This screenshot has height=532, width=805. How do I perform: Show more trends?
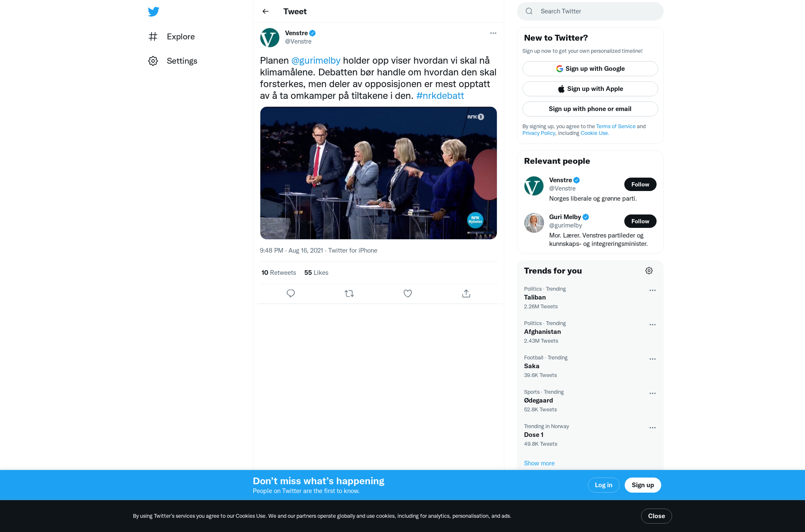point(539,463)
